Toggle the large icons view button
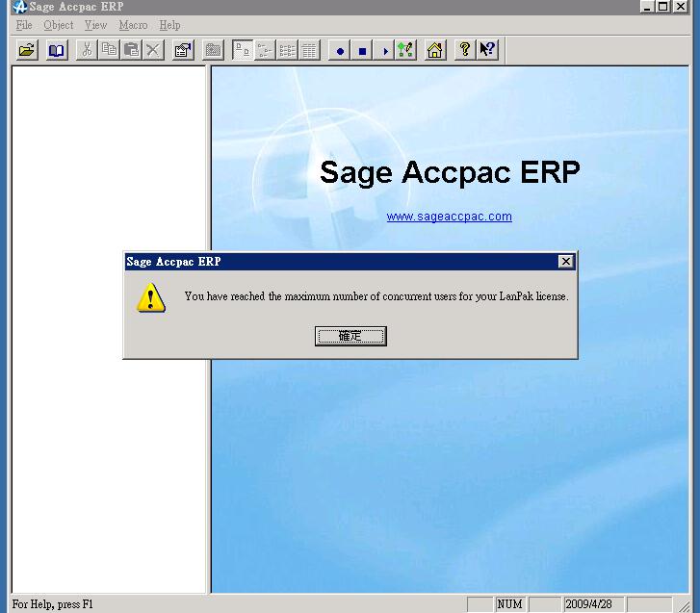700x613 pixels. (243, 50)
